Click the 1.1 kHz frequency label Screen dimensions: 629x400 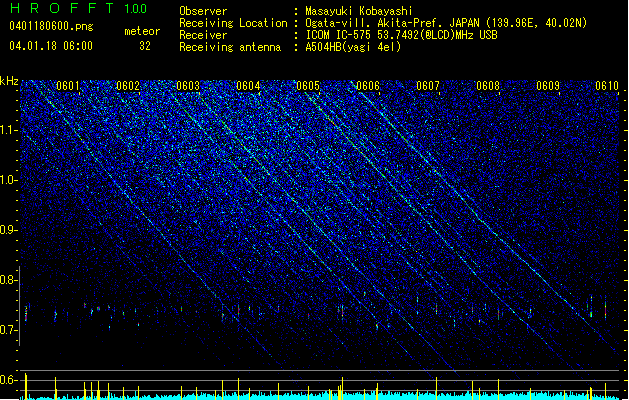(x=9, y=130)
